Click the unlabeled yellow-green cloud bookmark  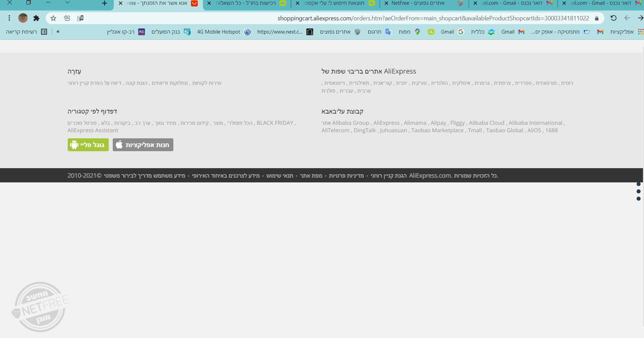click(431, 32)
